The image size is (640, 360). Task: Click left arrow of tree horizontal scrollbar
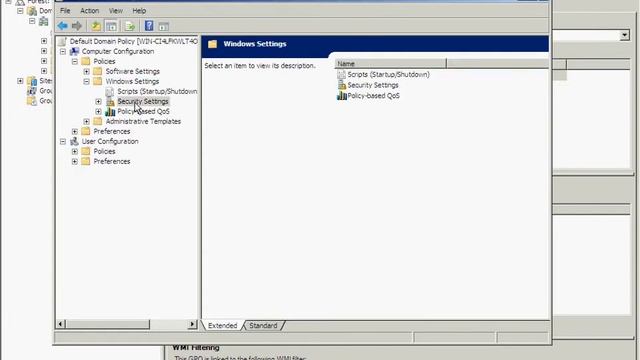tap(60, 324)
